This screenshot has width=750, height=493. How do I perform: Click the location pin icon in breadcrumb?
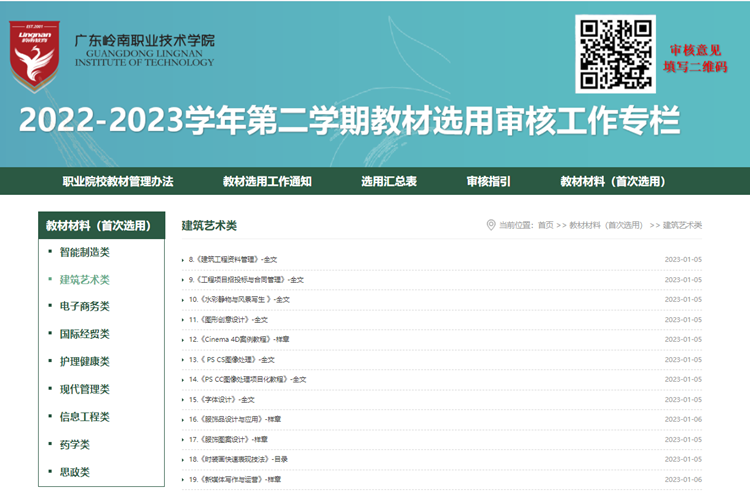pos(491,225)
